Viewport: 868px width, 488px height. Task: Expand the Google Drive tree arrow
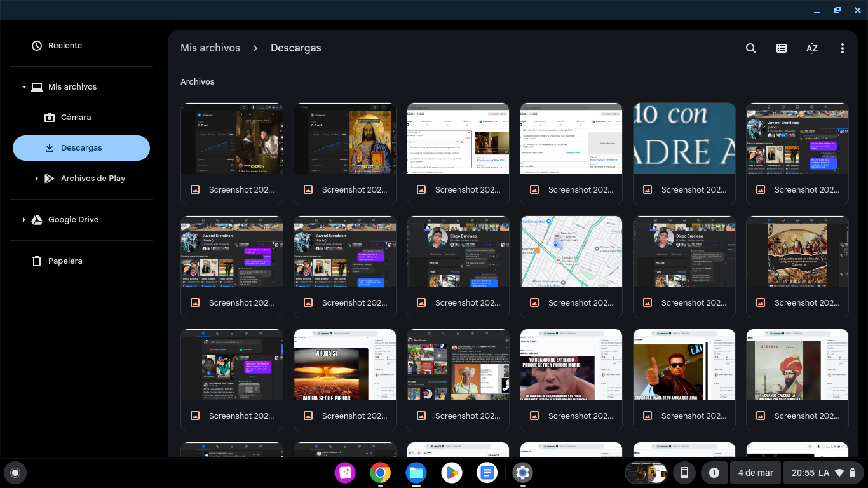click(x=24, y=220)
